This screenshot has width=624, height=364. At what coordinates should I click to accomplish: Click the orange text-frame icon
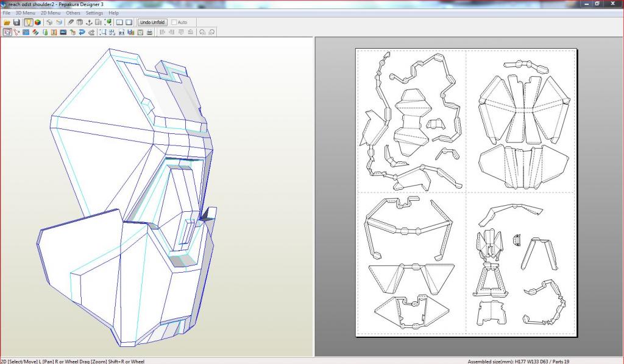coord(54,32)
